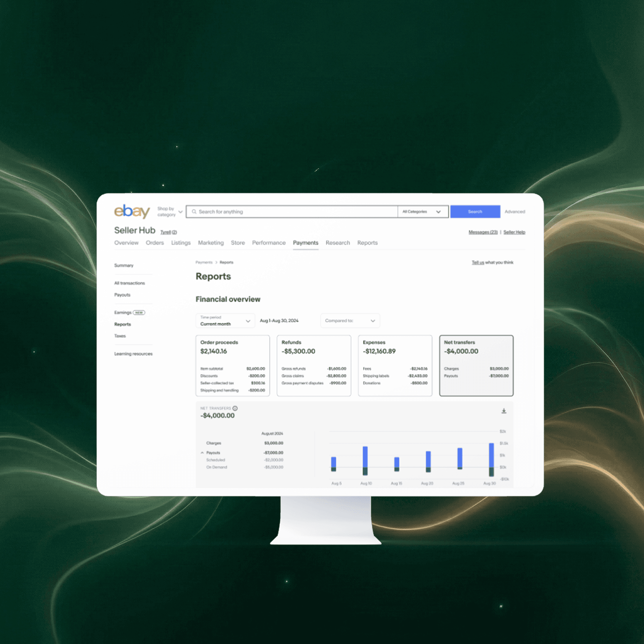Open All transactions in sidebar
The image size is (644, 644).
tap(130, 283)
